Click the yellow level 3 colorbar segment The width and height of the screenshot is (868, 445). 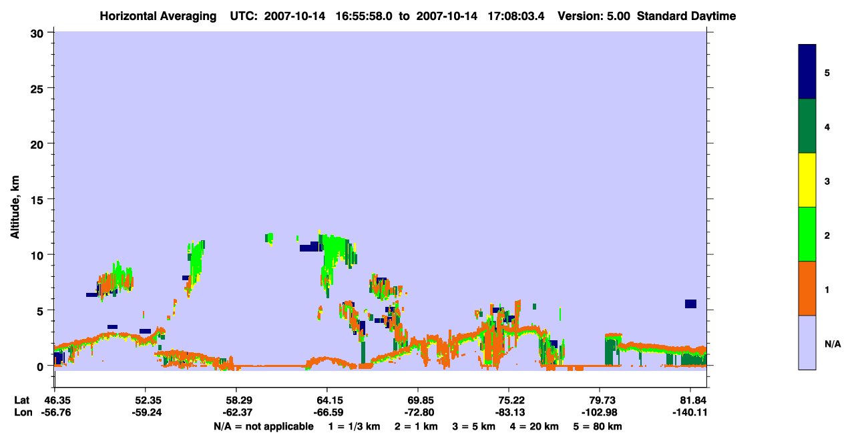click(x=807, y=180)
